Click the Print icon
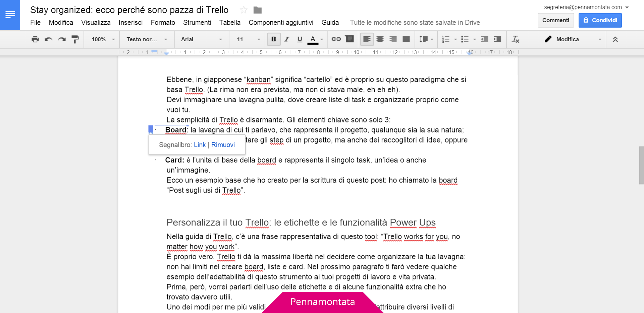 35,39
